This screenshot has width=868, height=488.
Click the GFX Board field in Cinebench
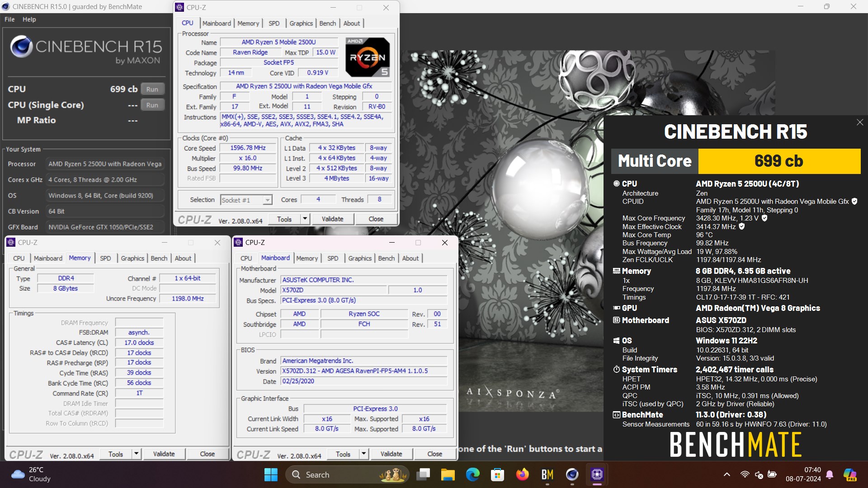(x=104, y=227)
